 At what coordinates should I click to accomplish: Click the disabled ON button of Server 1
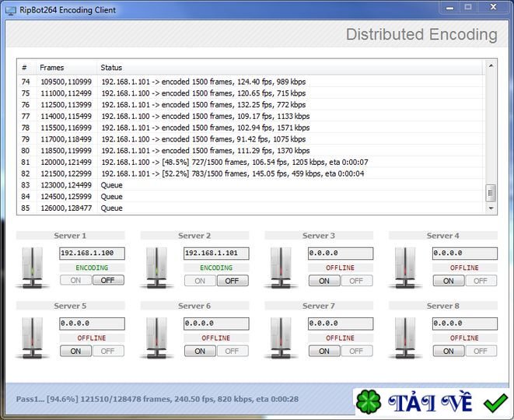pos(75,280)
